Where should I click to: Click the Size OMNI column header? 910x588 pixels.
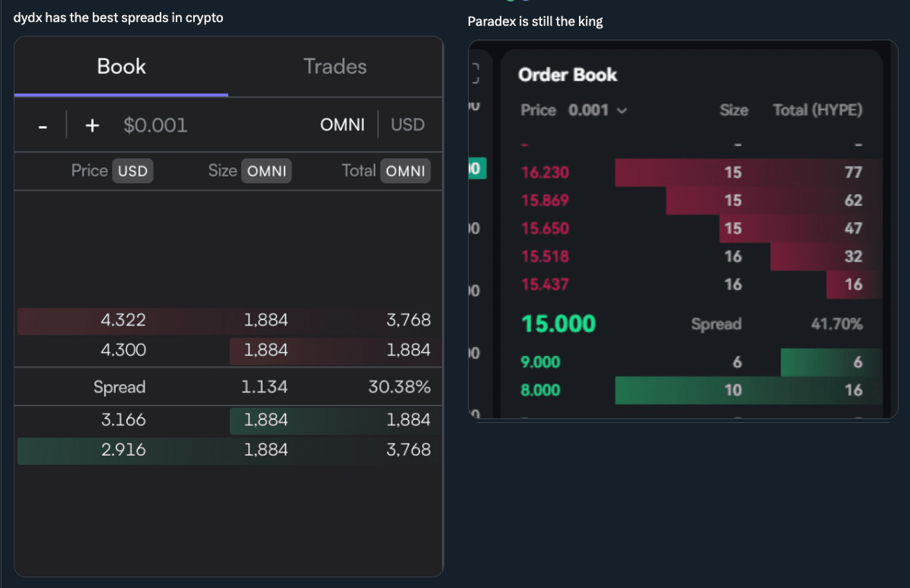click(x=250, y=171)
